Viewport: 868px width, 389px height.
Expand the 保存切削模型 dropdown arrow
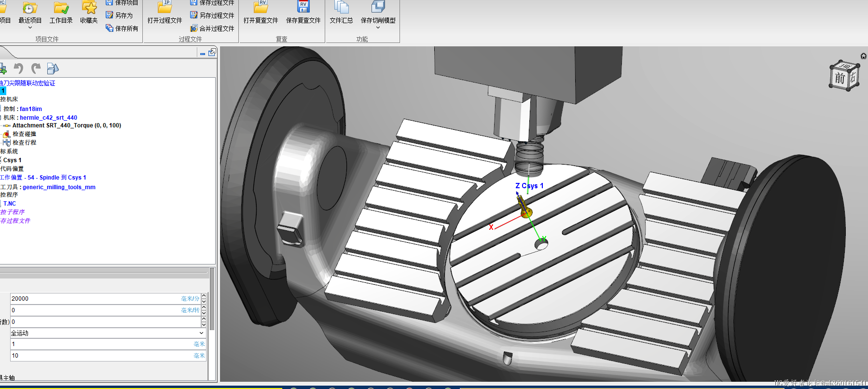click(378, 28)
